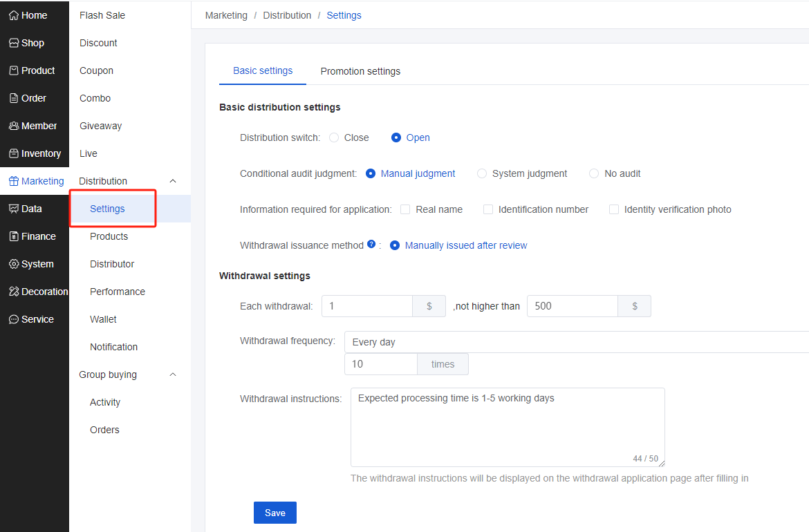Open the distribution Products submenu item

(x=109, y=236)
